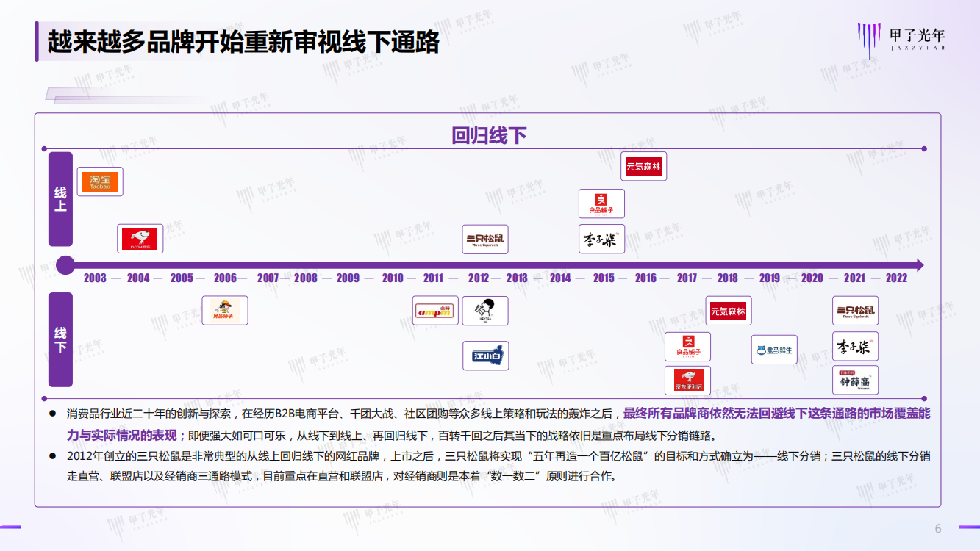Screen dimensions: 980x551
Task: Click the page number 6
Action: coord(938,529)
